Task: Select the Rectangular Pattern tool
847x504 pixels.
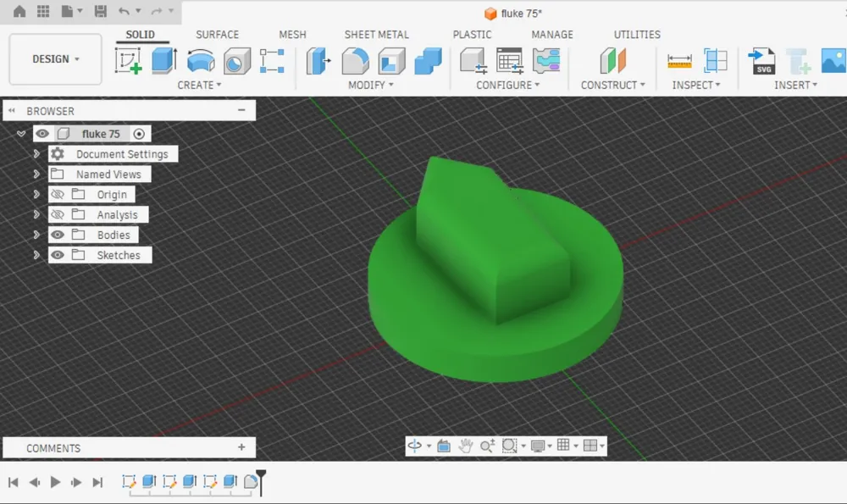Action: coord(272,60)
